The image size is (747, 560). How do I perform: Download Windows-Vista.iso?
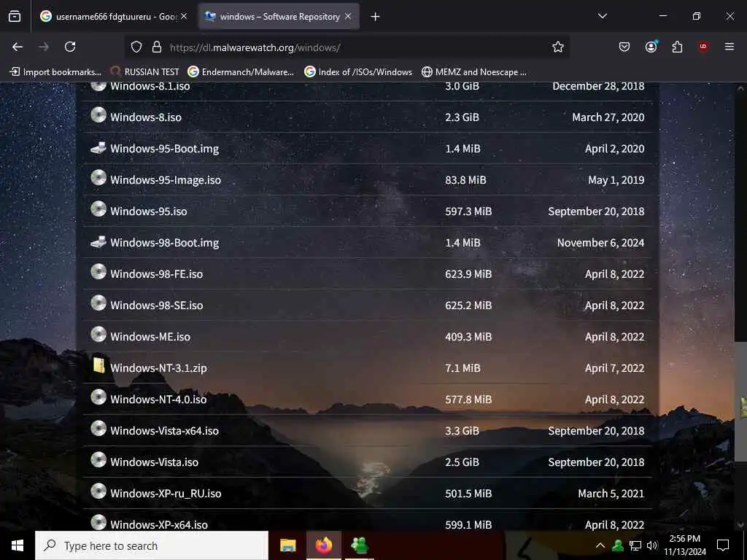click(x=155, y=462)
